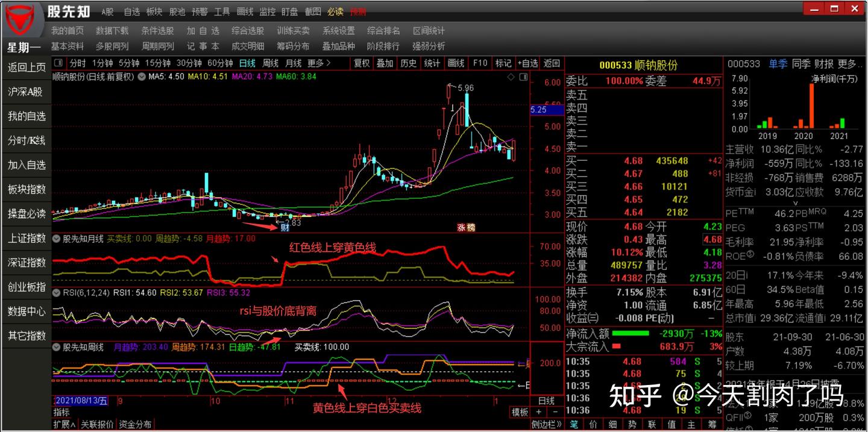Select the 画线 drawing tool
Image resolution: width=868 pixels, height=432 pixels.
(455, 63)
